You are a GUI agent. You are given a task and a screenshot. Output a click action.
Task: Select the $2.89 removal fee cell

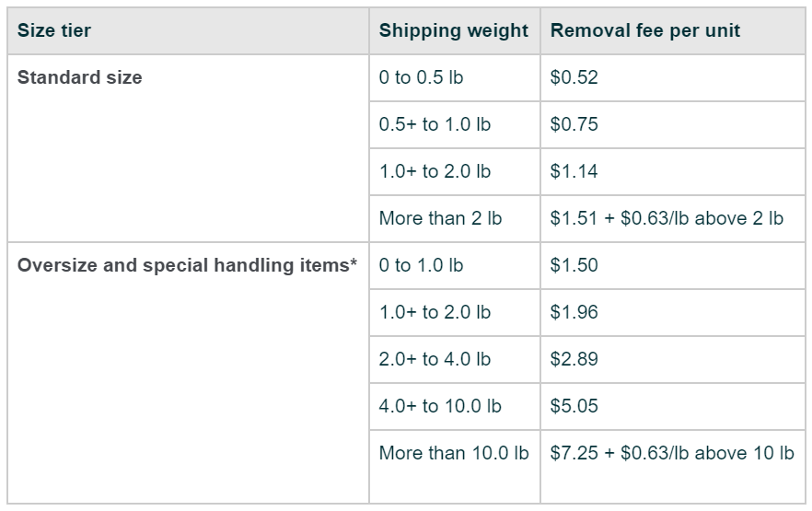[574, 359]
